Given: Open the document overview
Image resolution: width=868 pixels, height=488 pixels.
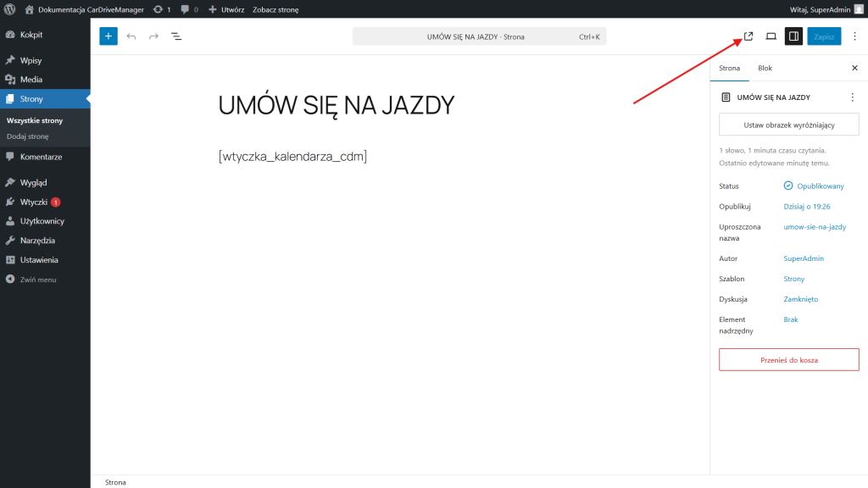Looking at the screenshot, I should [176, 36].
